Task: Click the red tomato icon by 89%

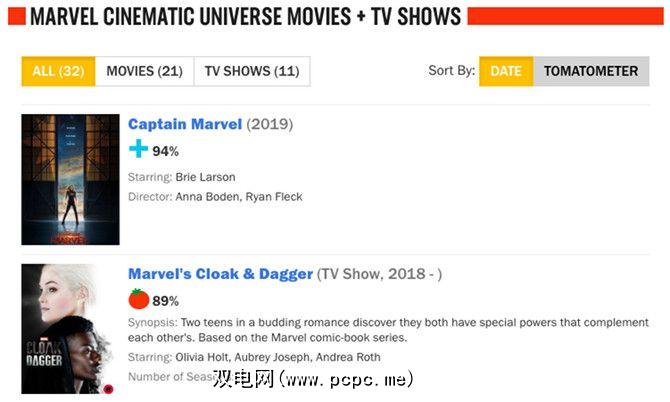Action: click(x=138, y=299)
